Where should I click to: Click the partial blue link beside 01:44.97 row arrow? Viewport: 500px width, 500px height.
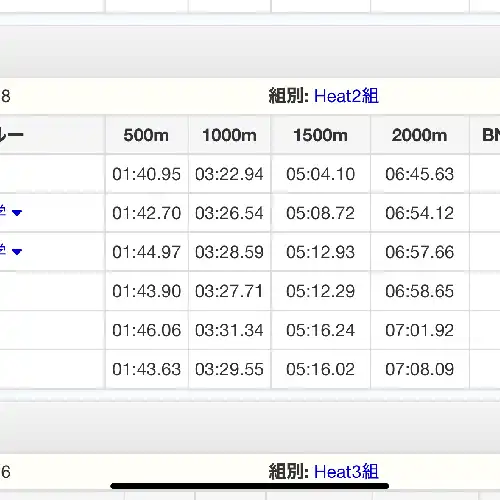click(x=3, y=251)
